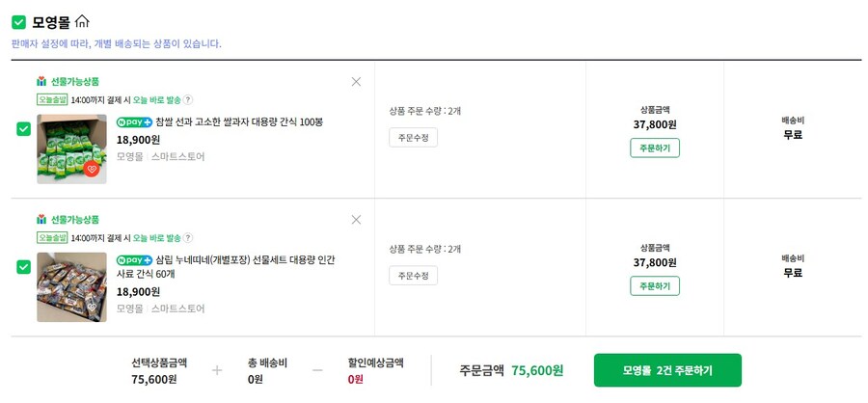This screenshot has width=868, height=403.
Task: Remove the 참쌀 선과 rice cracker item
Action: [356, 82]
